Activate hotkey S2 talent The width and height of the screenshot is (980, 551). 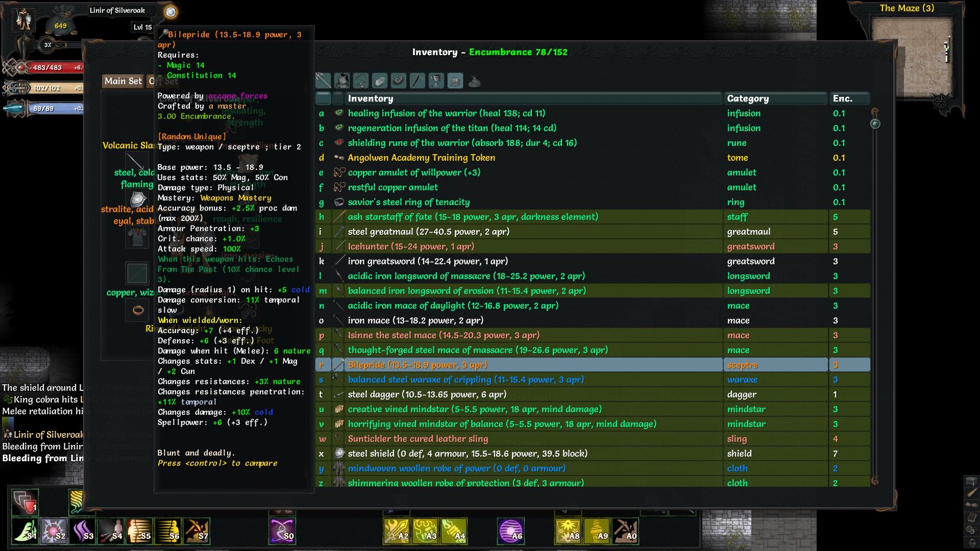54,531
